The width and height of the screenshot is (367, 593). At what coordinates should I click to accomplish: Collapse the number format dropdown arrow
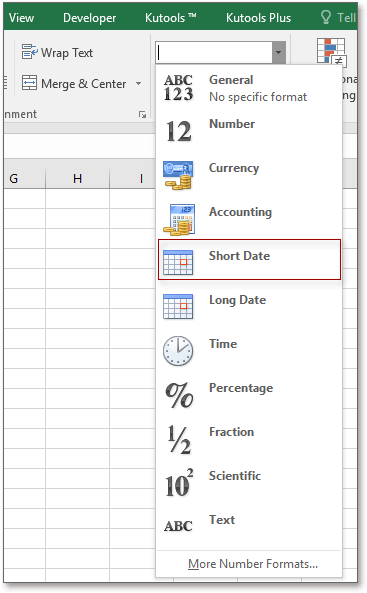(278, 53)
